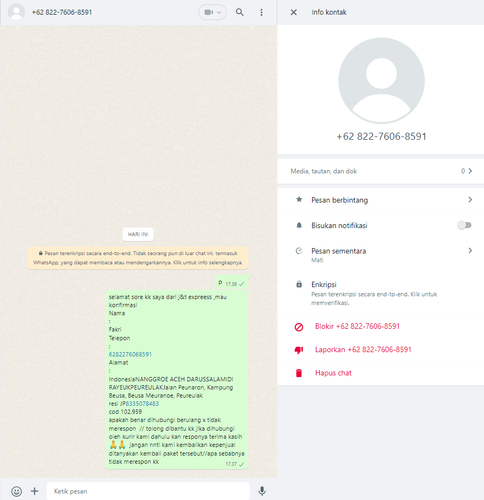Click the 17.37 timestamp on long message
Image resolution: width=484 pixels, height=500 pixels.
[231, 464]
